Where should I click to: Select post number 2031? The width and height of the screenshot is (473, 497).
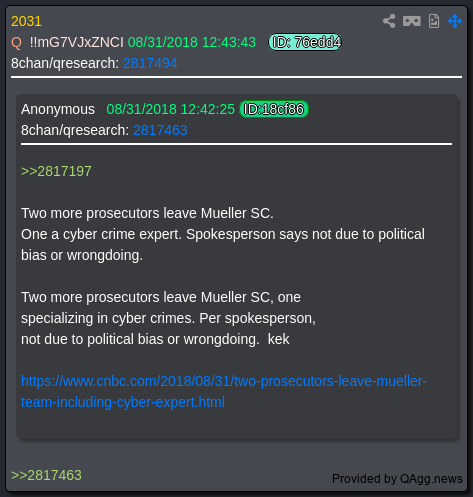point(26,21)
